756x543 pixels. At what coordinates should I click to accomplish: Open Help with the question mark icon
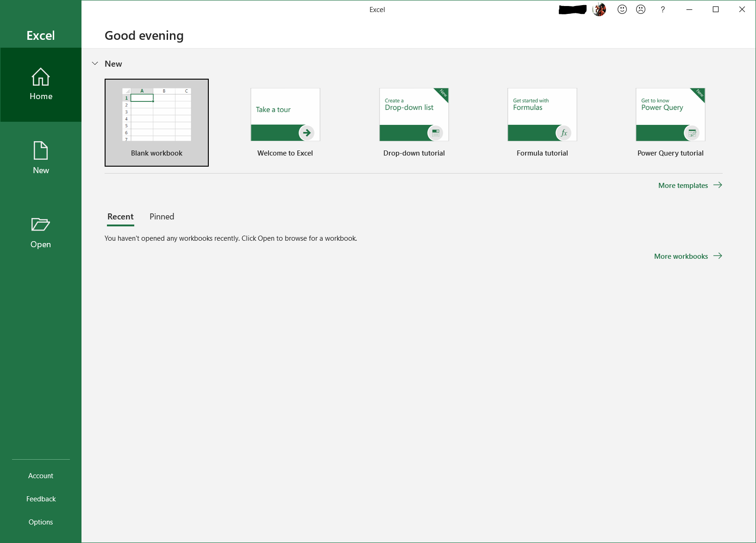[x=663, y=9]
